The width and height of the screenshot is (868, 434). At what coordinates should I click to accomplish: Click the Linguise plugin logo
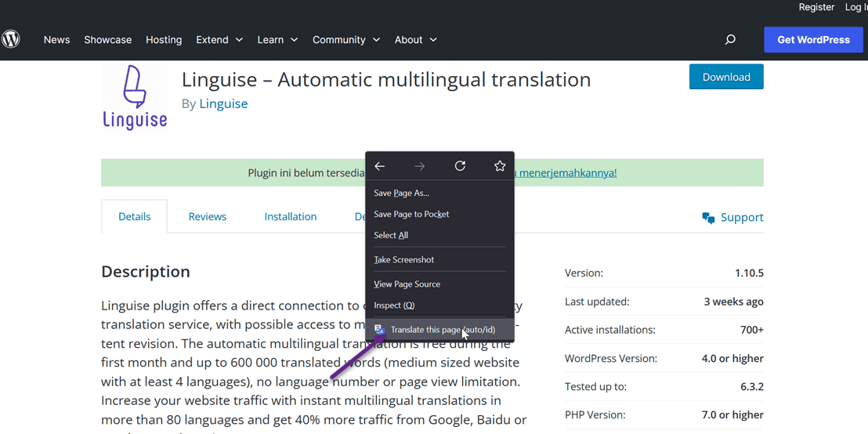pos(135,97)
